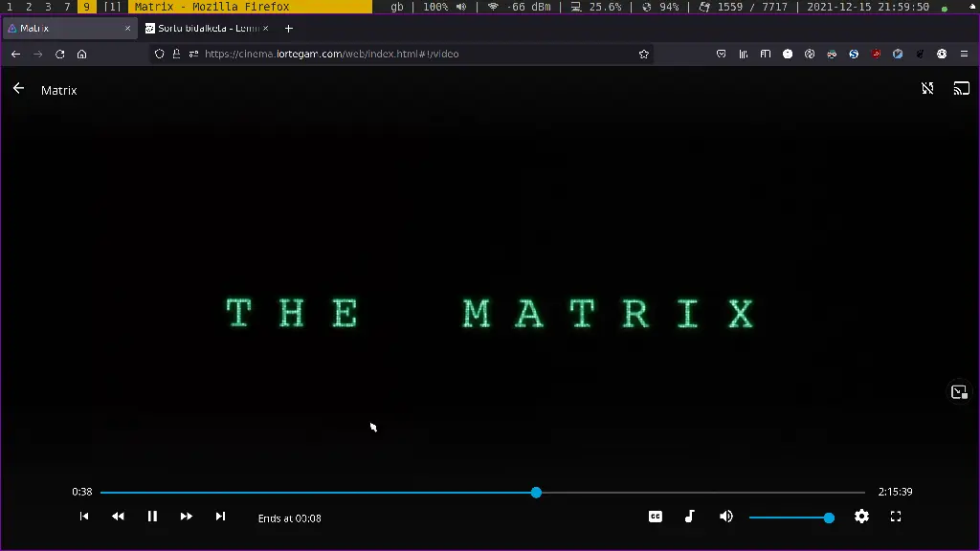Click the total duration 2:15:39

coord(895,493)
